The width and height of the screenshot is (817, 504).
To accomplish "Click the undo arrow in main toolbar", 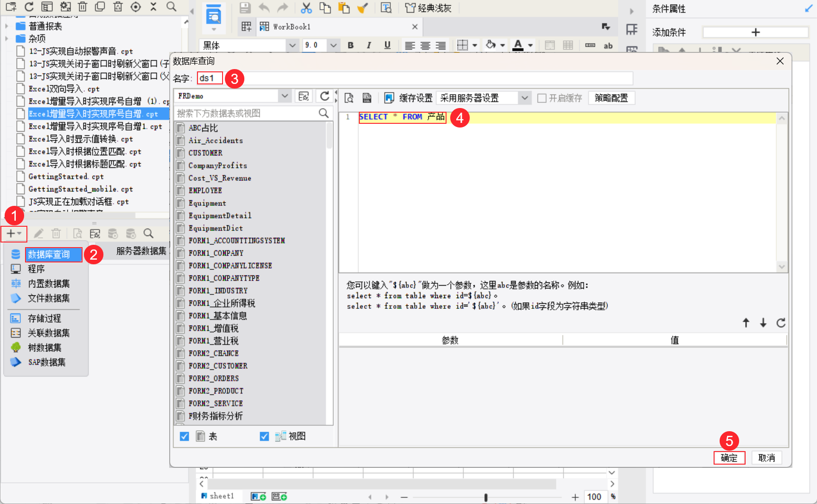I will point(264,8).
